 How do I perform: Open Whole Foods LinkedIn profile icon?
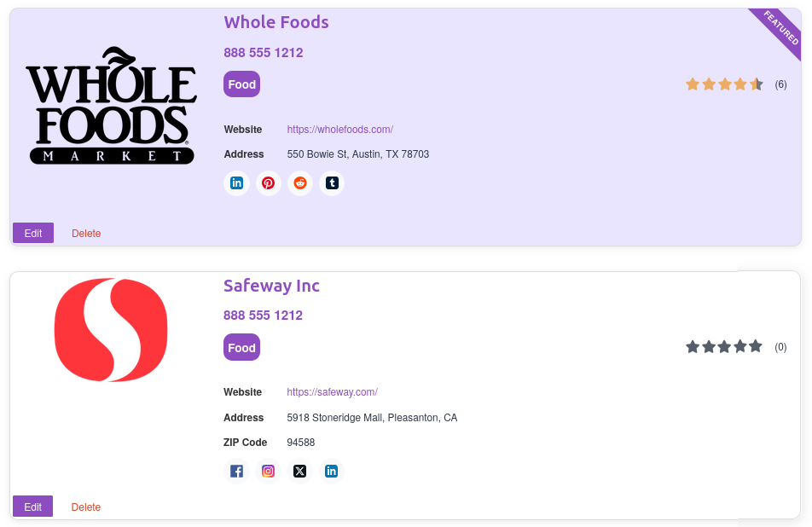236,183
